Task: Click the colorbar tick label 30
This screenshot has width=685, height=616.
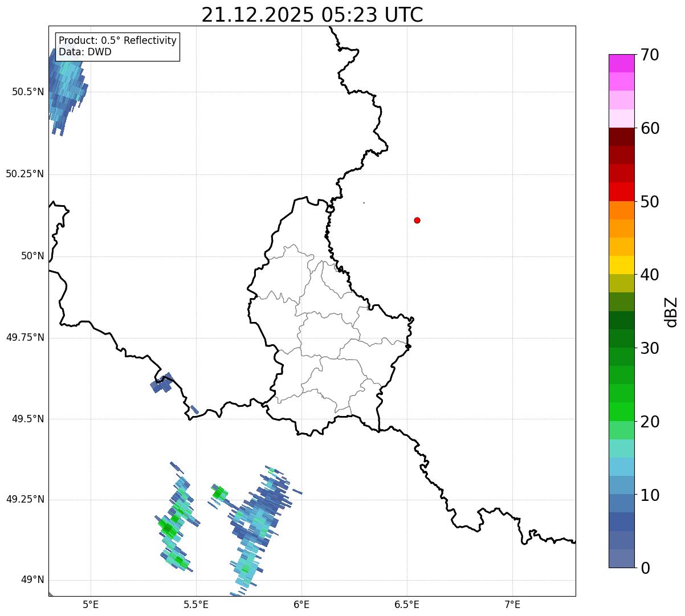Action: coord(650,348)
